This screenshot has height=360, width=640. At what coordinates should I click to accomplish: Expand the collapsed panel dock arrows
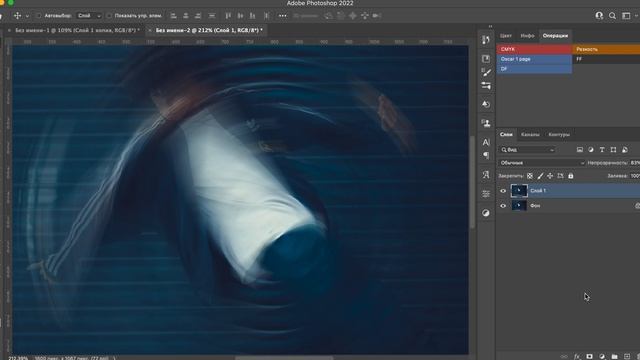click(x=490, y=27)
